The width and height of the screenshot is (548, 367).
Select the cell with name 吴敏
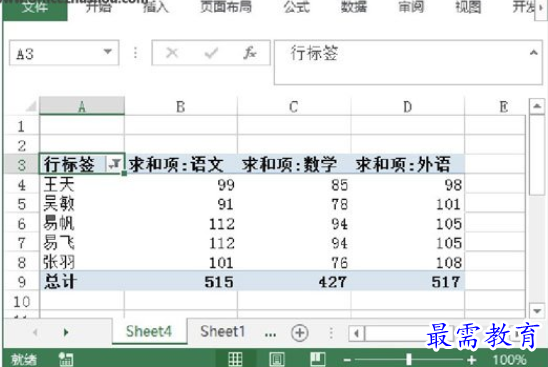(x=82, y=204)
